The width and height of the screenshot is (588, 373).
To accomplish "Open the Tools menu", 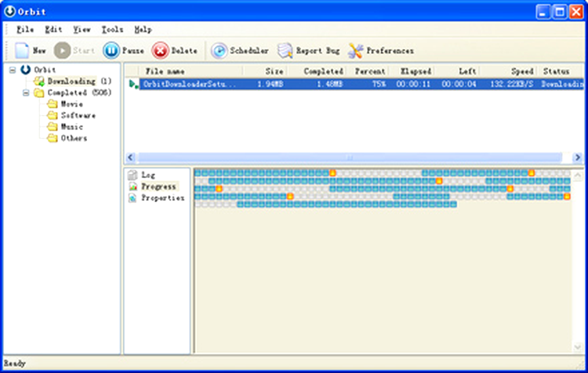I will [112, 29].
